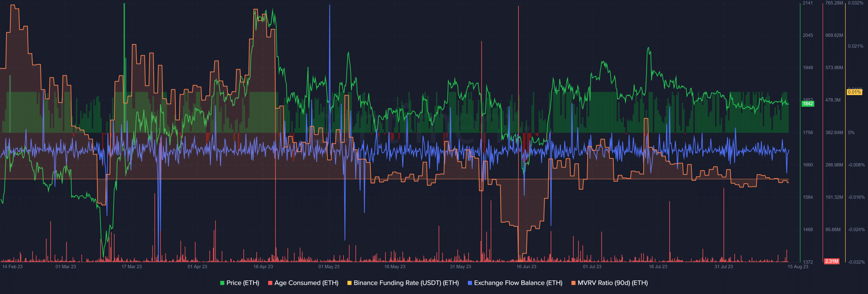Select the '15 Aug 23' date label
The width and height of the screenshot is (868, 294).
pyautogui.click(x=798, y=267)
